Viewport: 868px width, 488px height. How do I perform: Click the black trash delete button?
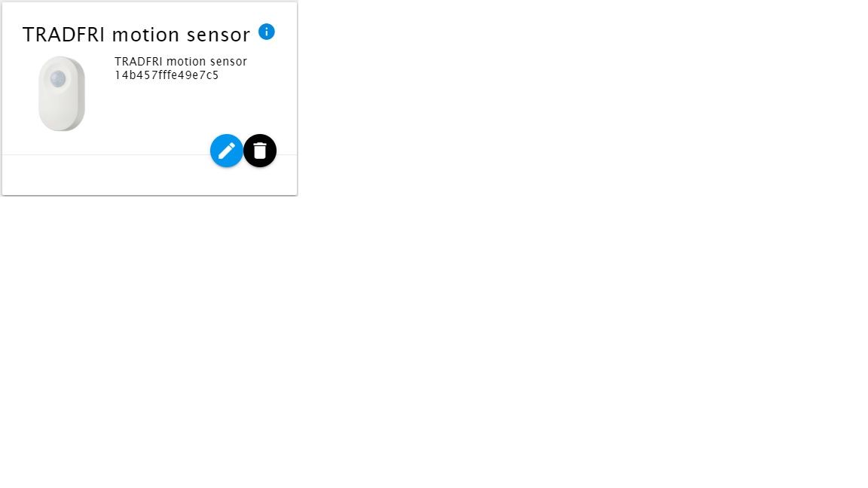tap(260, 151)
